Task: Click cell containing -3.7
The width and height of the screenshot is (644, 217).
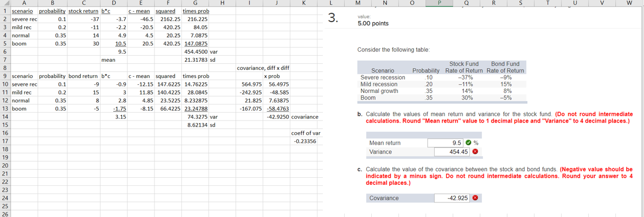Action: tap(114, 19)
